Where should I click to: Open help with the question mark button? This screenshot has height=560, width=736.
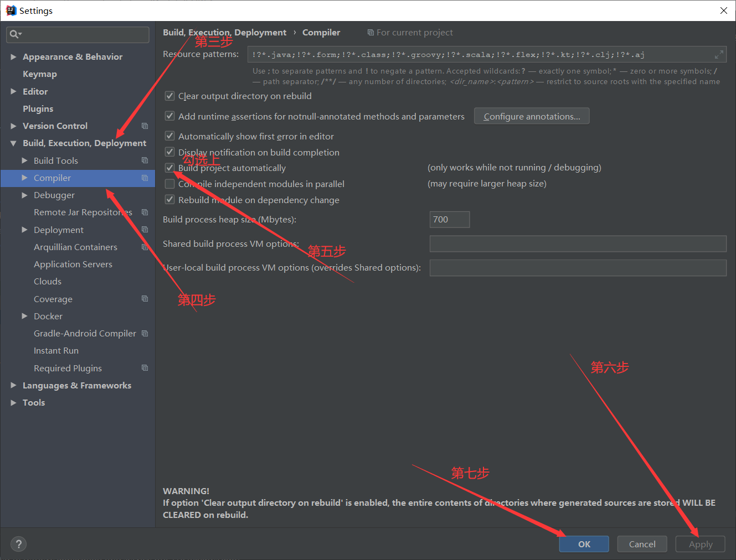18,544
